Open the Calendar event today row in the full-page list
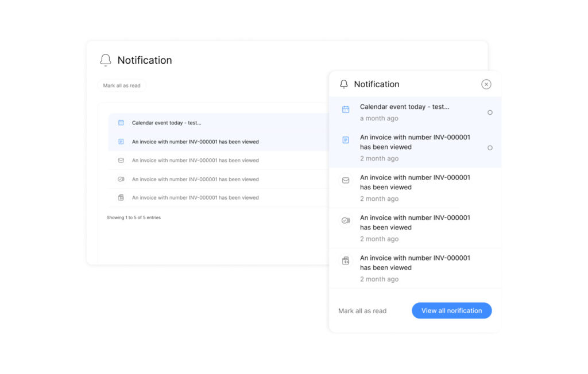The height and width of the screenshot is (374, 588). coord(167,123)
